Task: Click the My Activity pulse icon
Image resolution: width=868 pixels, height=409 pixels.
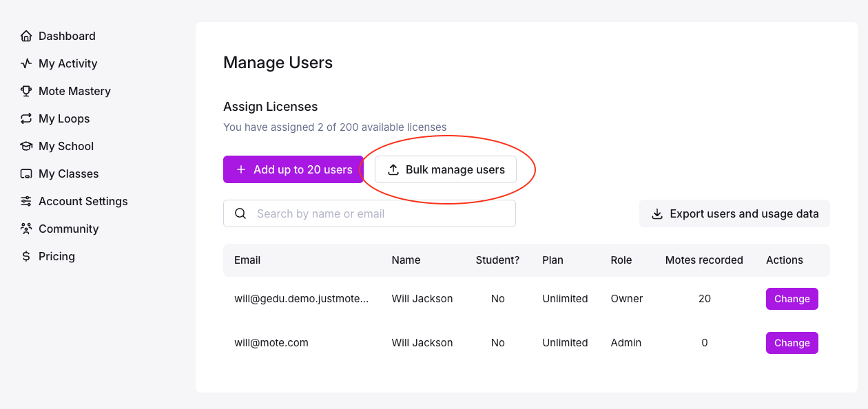Action: point(26,63)
